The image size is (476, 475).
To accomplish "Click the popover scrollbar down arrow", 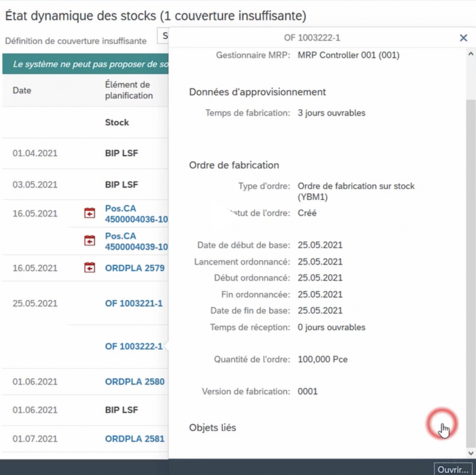I will coord(470,453).
